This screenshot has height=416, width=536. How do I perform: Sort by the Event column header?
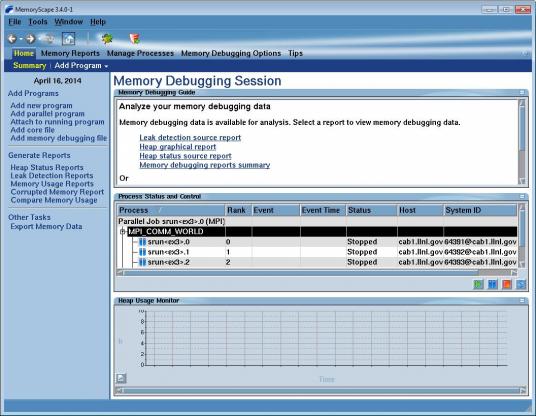[x=276, y=210]
